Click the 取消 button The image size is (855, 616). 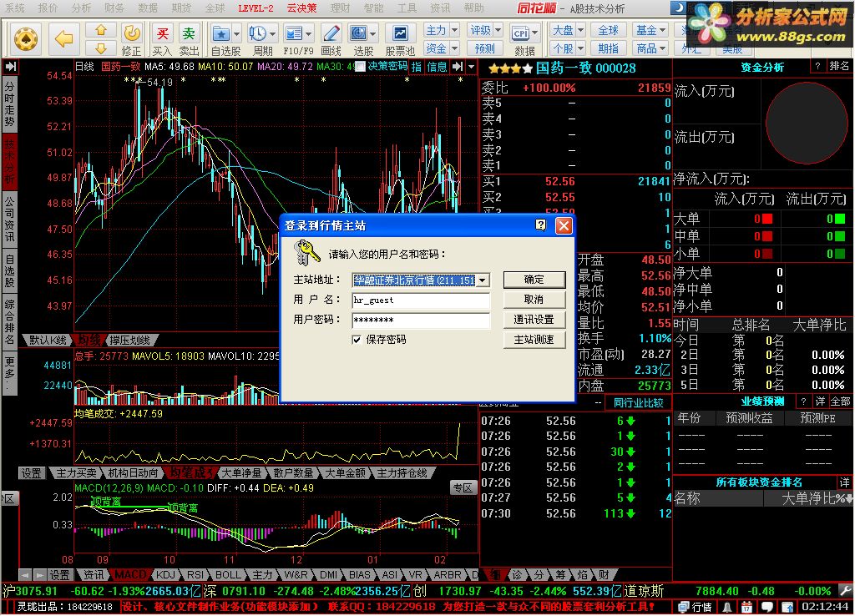[x=534, y=300]
